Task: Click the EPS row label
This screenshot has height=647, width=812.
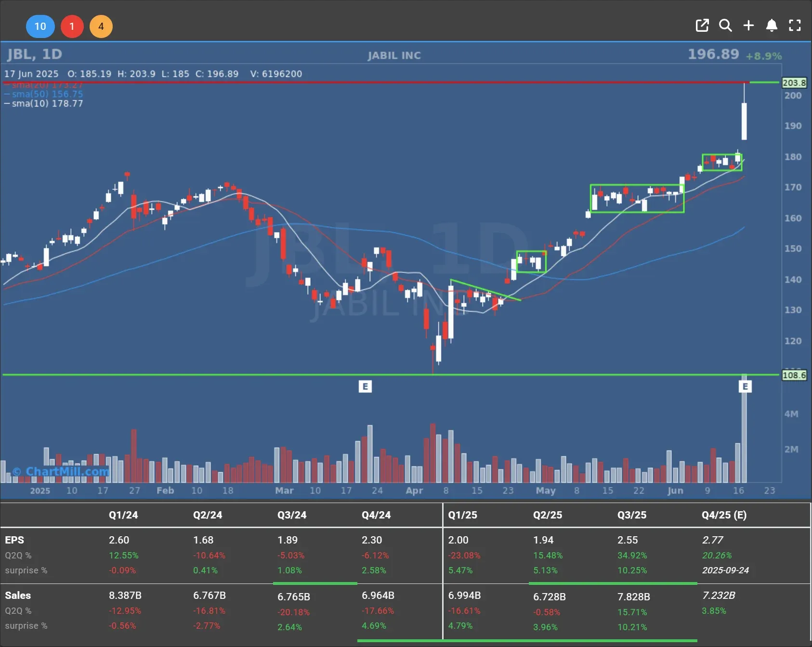Action: click(14, 540)
